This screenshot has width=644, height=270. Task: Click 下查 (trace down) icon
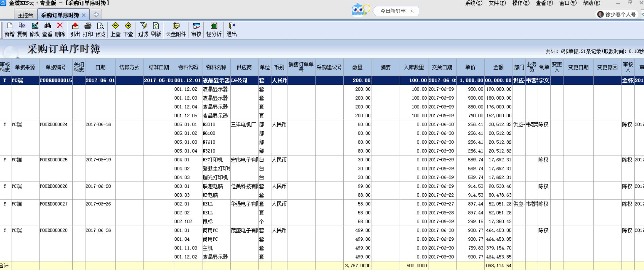(x=128, y=30)
